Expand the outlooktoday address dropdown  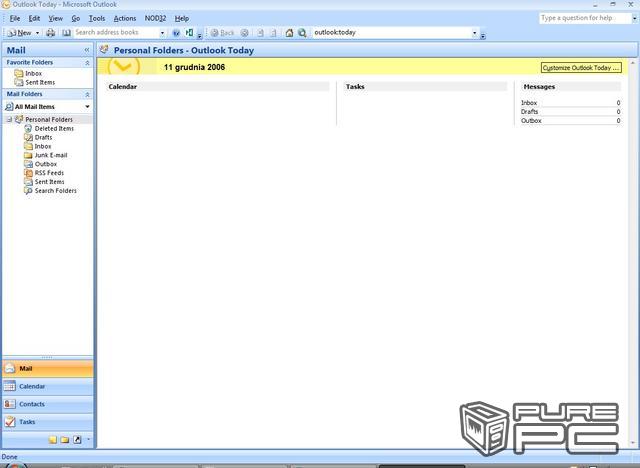click(475, 33)
